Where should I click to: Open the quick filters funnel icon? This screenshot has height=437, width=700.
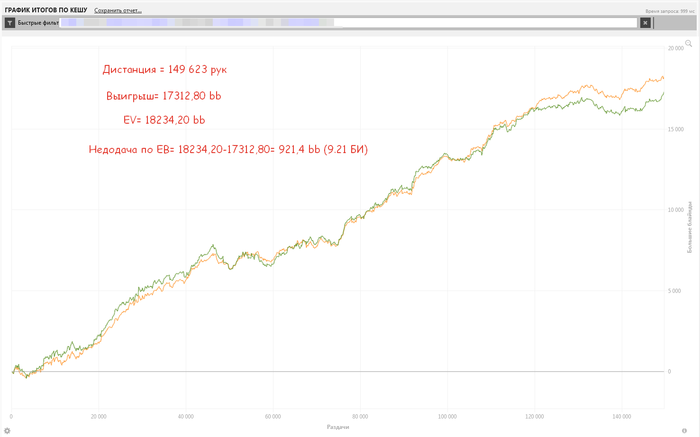10,23
